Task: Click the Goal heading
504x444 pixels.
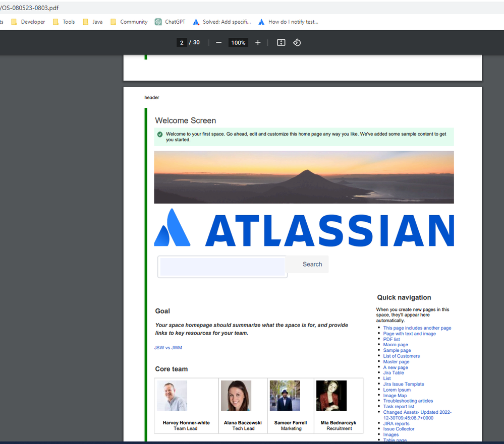Action: coord(162,311)
